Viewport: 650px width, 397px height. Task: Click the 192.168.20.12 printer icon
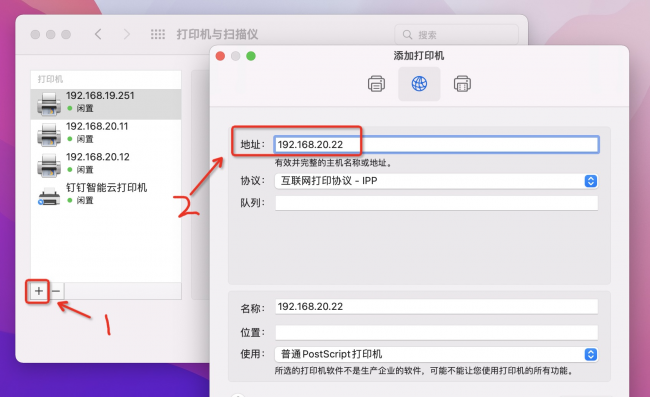point(49,165)
